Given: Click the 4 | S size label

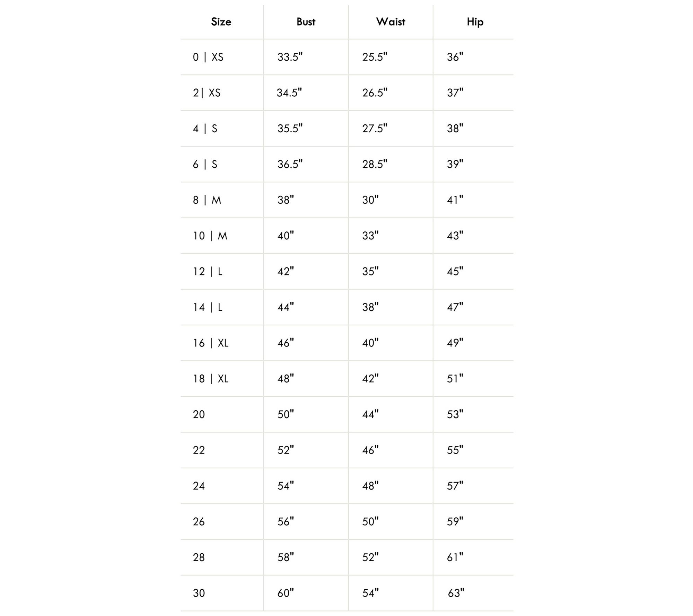Looking at the screenshot, I should [x=205, y=129].
